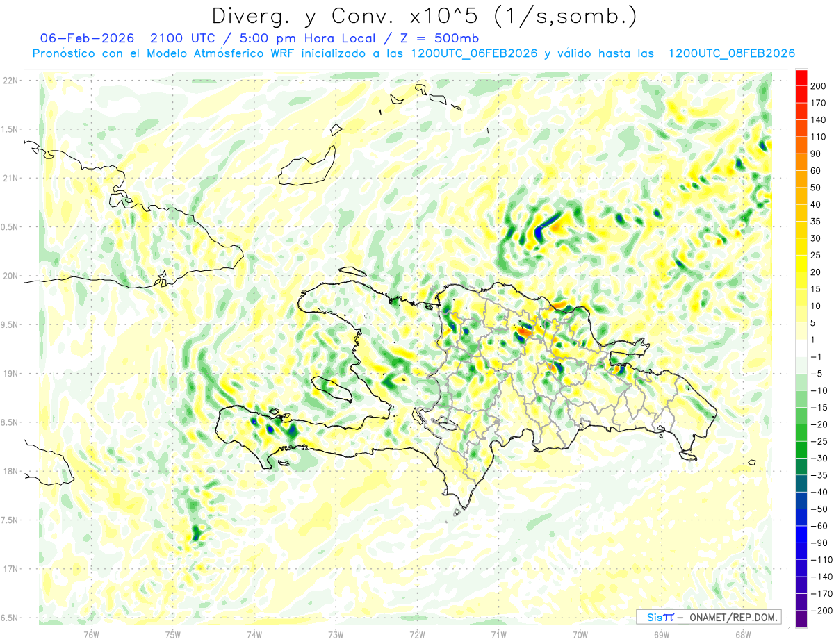Click the colorbar label "200"
Viewport: 834px width, 644px height.
coord(819,85)
